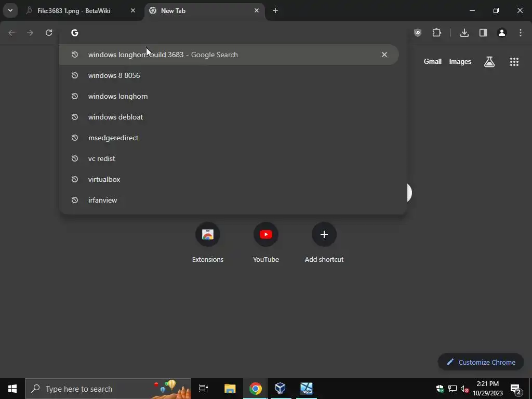Go forward with the forward arrow
This screenshot has height=399, width=532.
point(30,33)
